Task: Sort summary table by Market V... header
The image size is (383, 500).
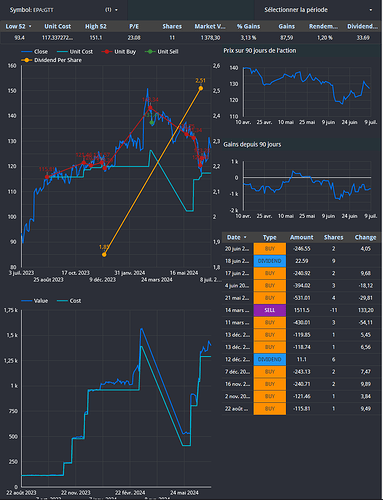Action: [210, 26]
